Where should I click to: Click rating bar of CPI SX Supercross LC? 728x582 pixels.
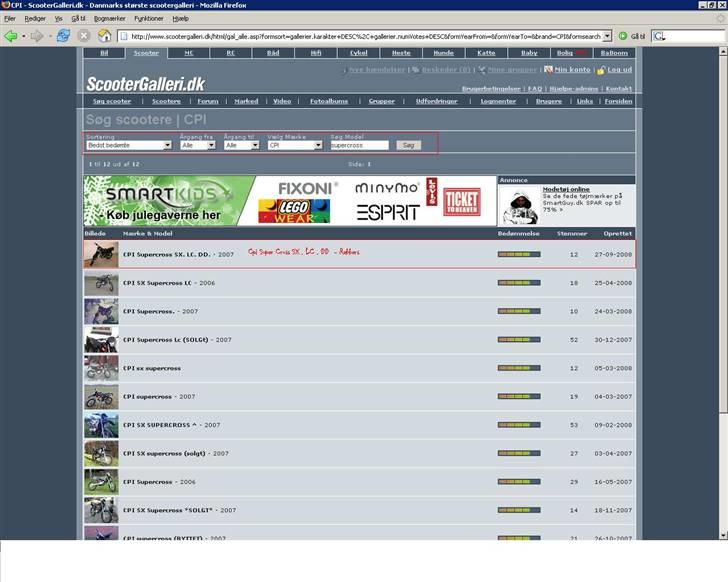click(519, 283)
